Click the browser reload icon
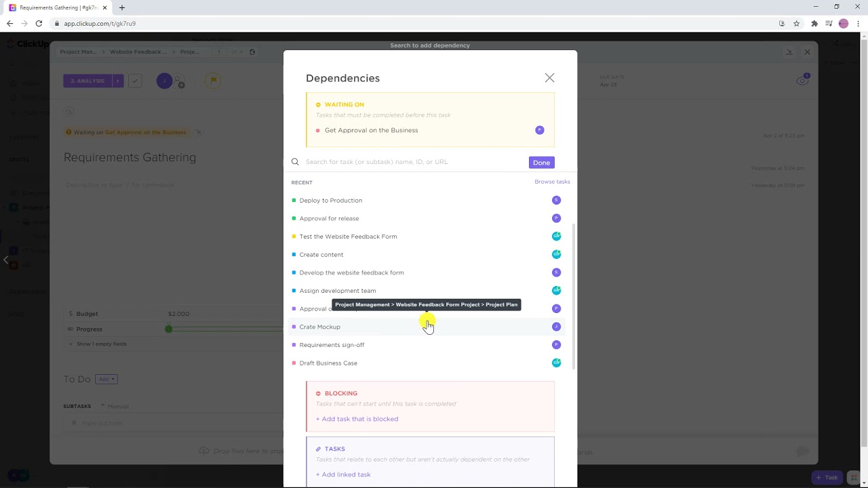The height and width of the screenshot is (488, 868). coord(39,23)
